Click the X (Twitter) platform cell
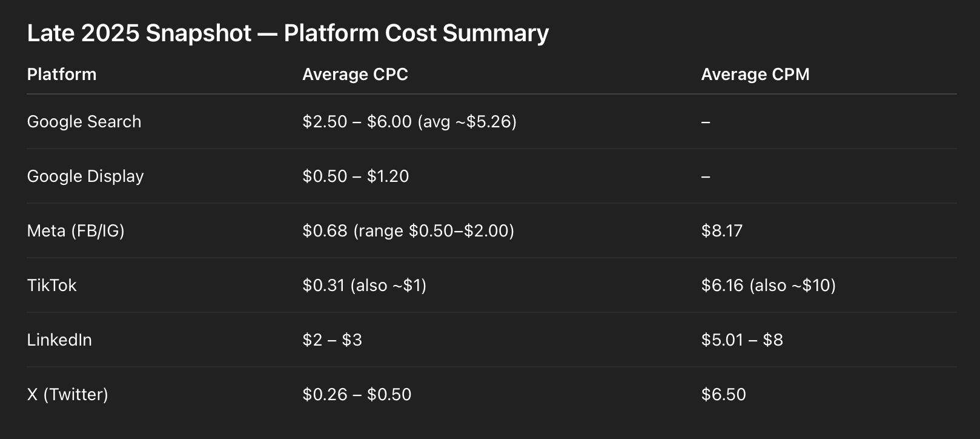 pos(68,394)
